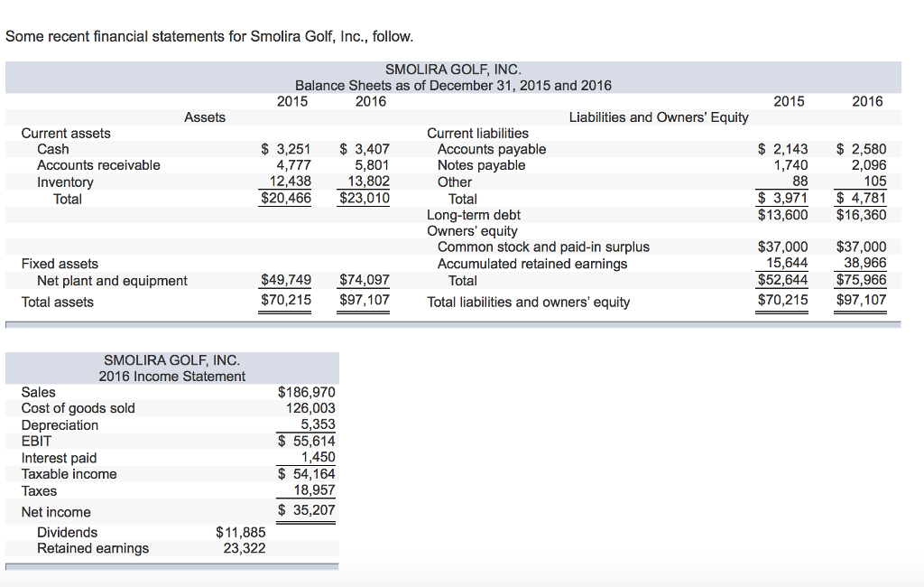The width and height of the screenshot is (924, 587).
Task: Select accounts payable value $2,143
Action: (x=782, y=149)
